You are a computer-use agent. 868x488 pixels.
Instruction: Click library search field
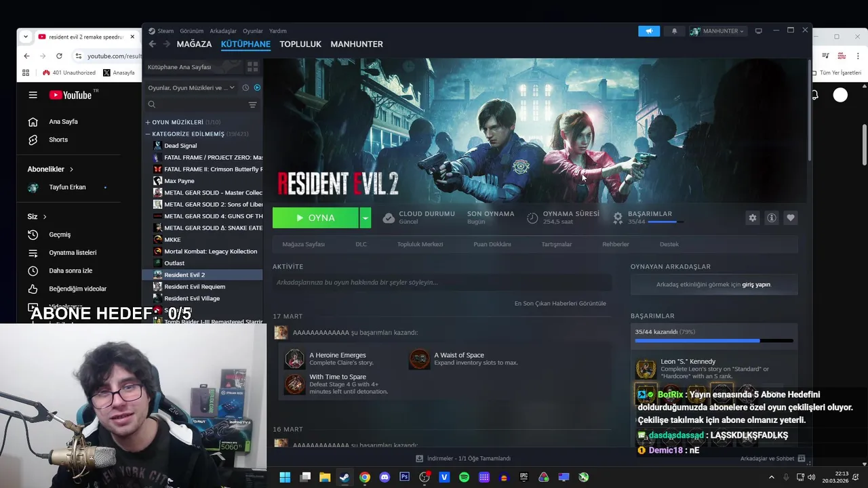click(197, 104)
